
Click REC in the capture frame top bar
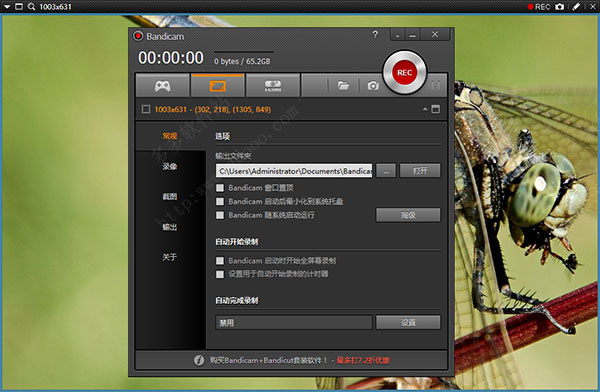point(539,7)
